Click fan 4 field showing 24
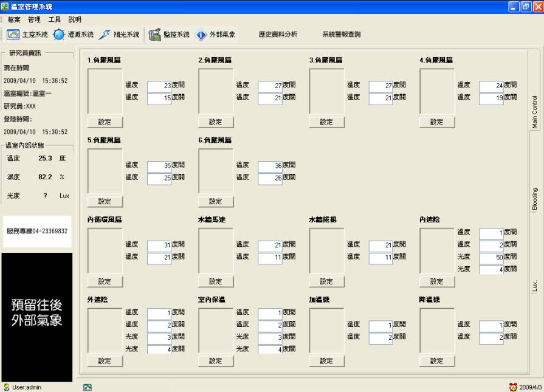This screenshot has height=392, width=544. (491, 86)
